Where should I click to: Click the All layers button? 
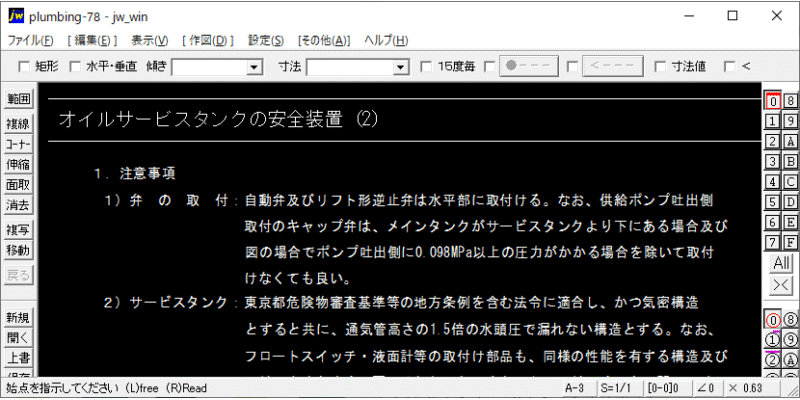(x=782, y=263)
